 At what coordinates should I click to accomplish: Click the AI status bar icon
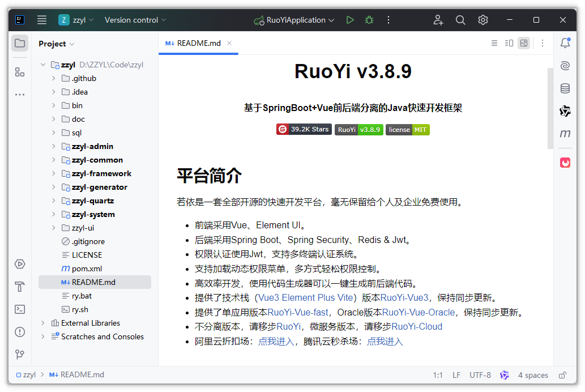[x=505, y=375]
